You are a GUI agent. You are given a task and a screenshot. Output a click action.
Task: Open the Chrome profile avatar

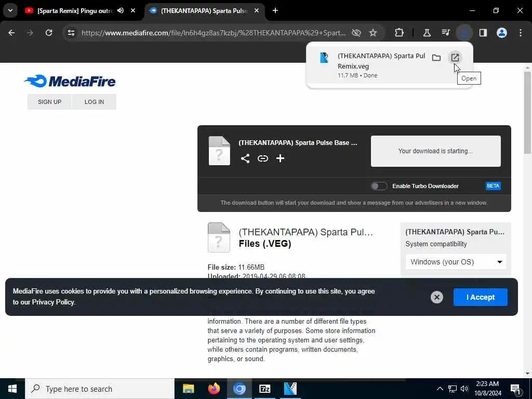point(501,33)
